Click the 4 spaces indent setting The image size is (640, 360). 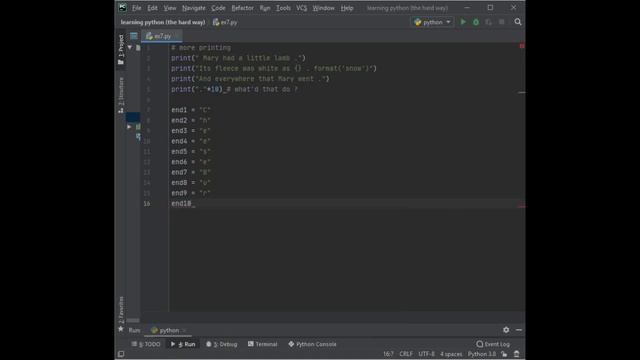click(451, 354)
